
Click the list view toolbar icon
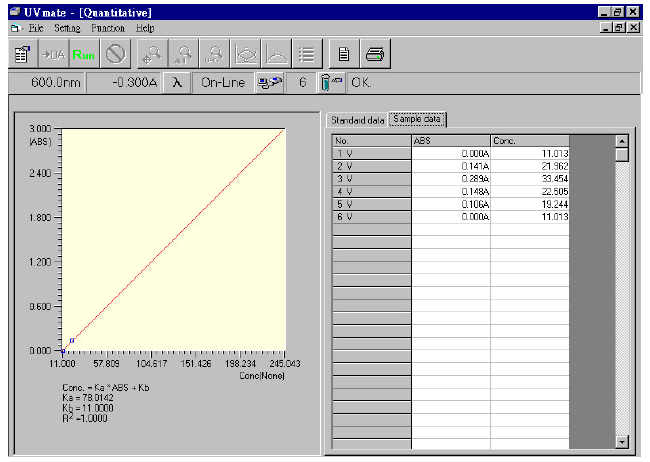[x=308, y=54]
